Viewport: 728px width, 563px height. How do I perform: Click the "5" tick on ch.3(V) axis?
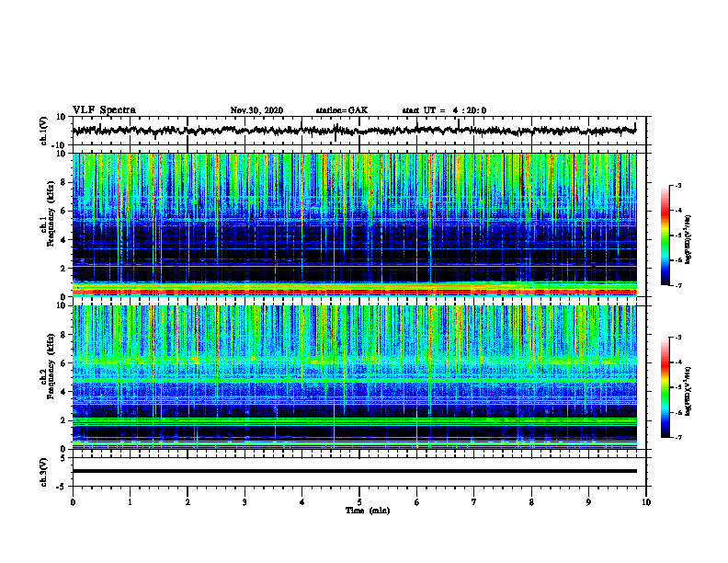(63, 458)
